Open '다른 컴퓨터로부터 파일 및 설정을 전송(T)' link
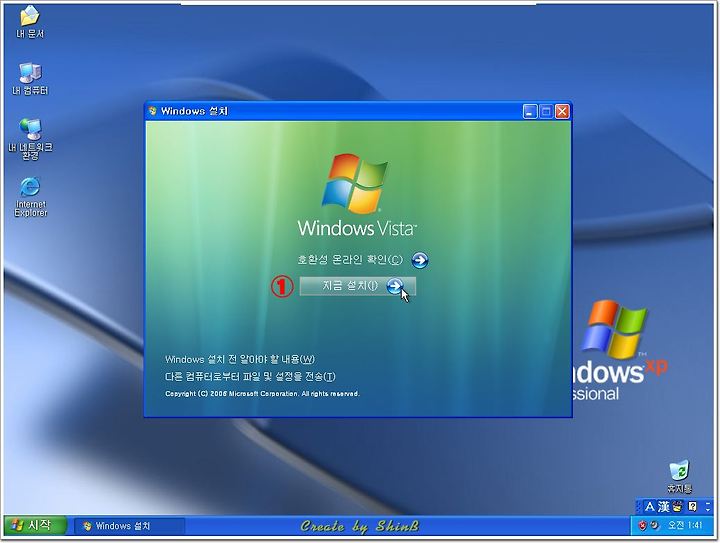This screenshot has width=720, height=543. coord(250,376)
